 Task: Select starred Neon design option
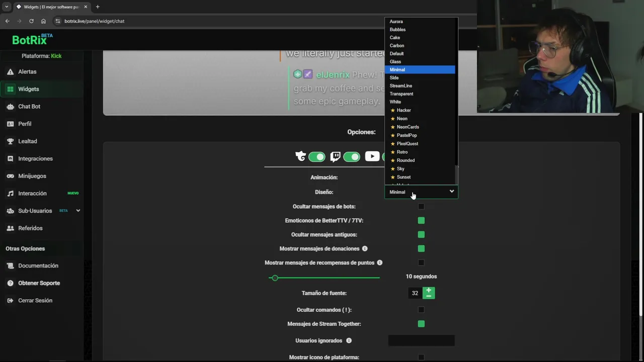tap(420, 119)
